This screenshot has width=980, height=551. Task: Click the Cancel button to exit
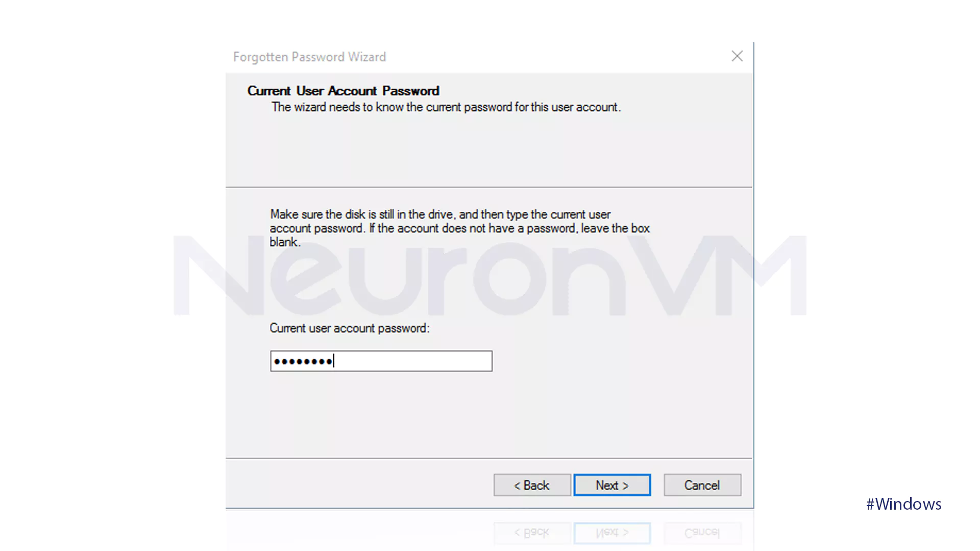(701, 485)
